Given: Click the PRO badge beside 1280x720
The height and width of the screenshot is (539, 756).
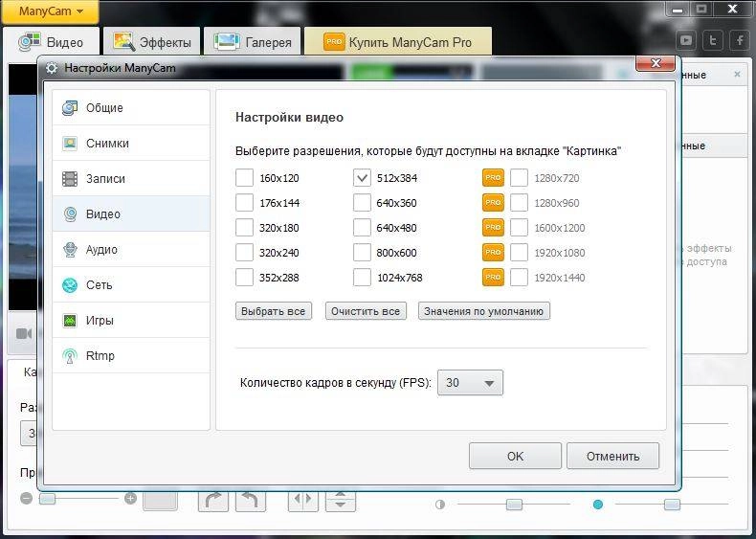Looking at the screenshot, I should (493, 177).
